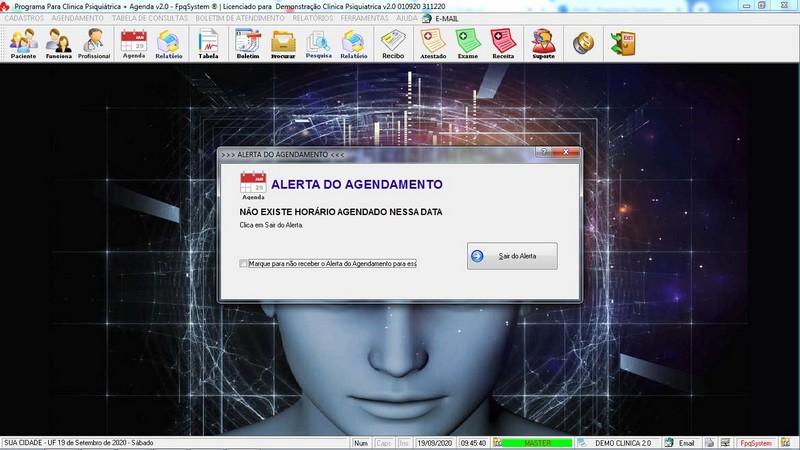The image size is (800, 450).
Task: Click the Sair do Alerta button
Action: pyautogui.click(x=512, y=256)
